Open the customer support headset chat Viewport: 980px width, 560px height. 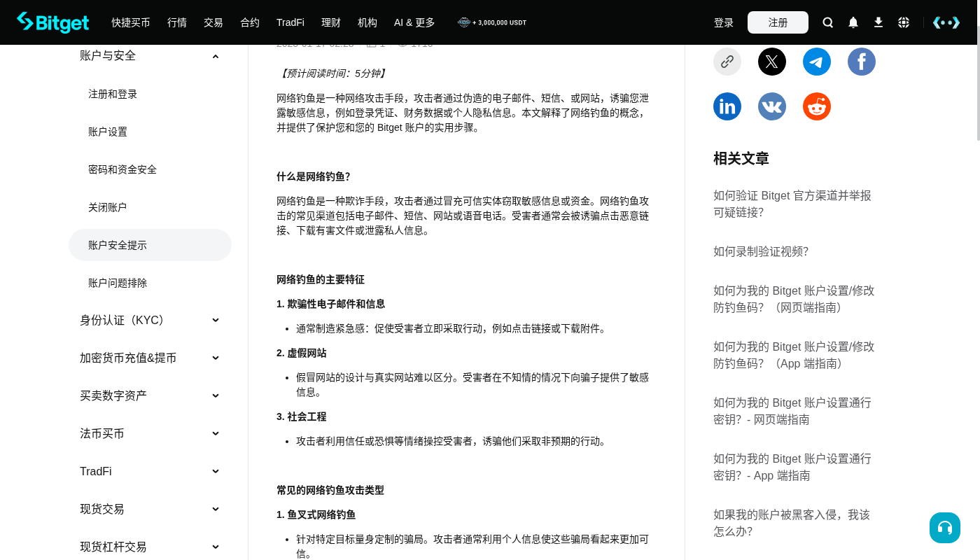(945, 528)
